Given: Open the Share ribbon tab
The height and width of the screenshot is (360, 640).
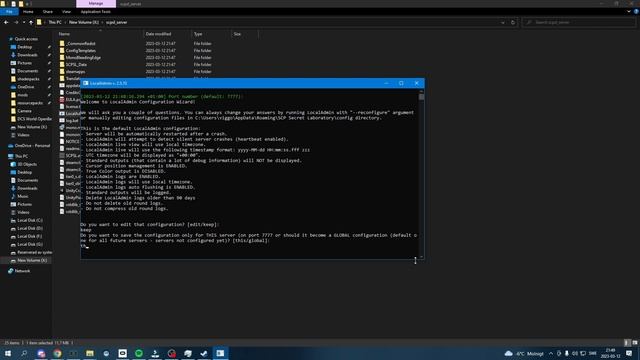Looking at the screenshot, I should click(48, 11).
